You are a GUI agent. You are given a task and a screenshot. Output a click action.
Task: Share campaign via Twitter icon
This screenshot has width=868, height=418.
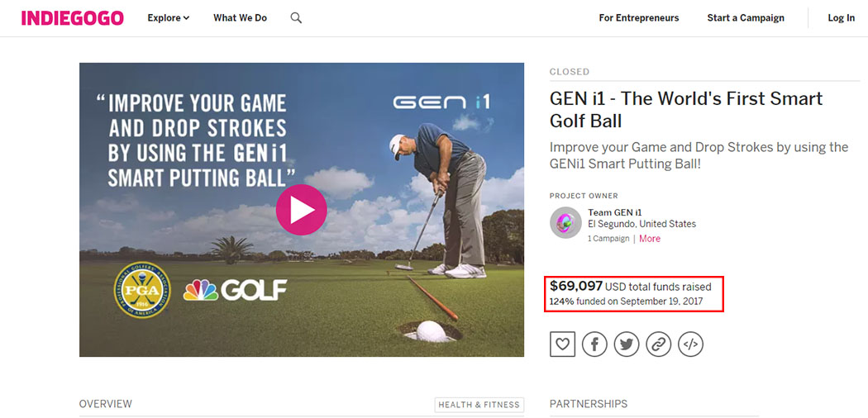click(x=626, y=344)
